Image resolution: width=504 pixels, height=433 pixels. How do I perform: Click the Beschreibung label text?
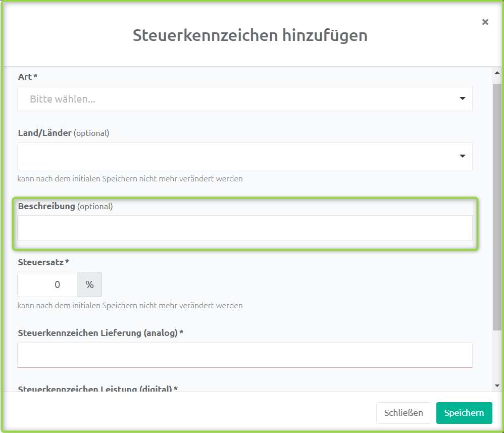[46, 206]
